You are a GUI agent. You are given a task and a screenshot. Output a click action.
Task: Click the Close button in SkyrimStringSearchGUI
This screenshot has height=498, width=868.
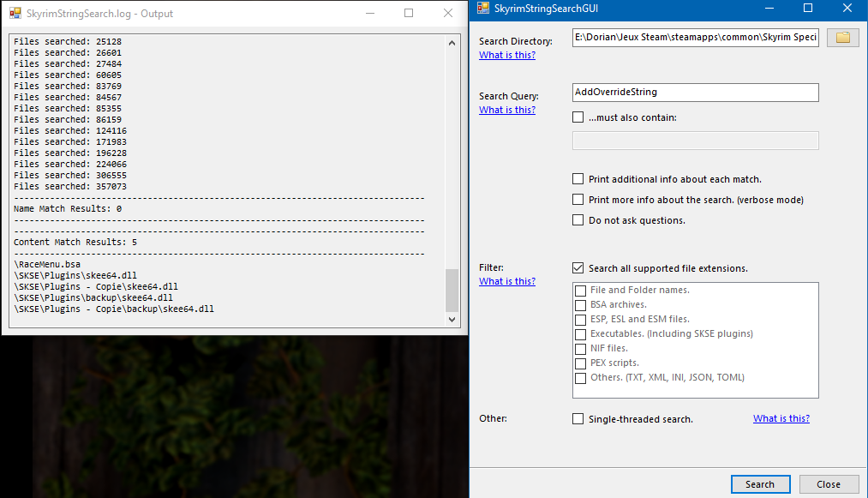coord(829,484)
